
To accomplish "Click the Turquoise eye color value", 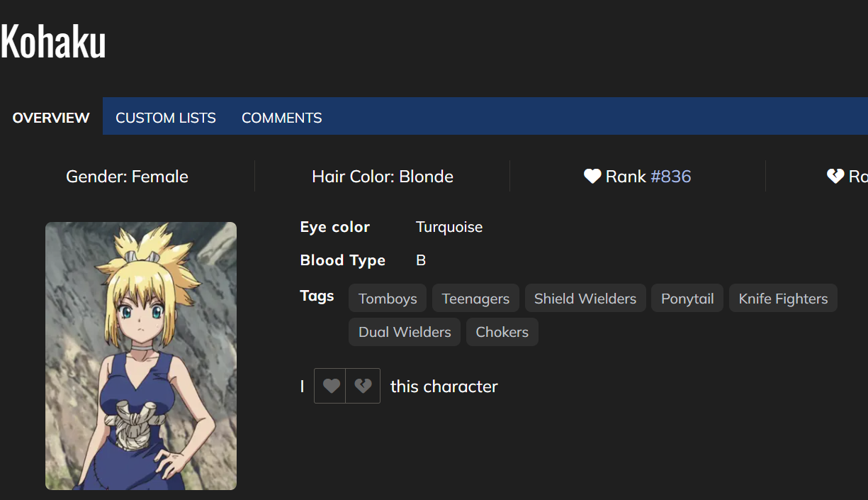I will coord(449,227).
